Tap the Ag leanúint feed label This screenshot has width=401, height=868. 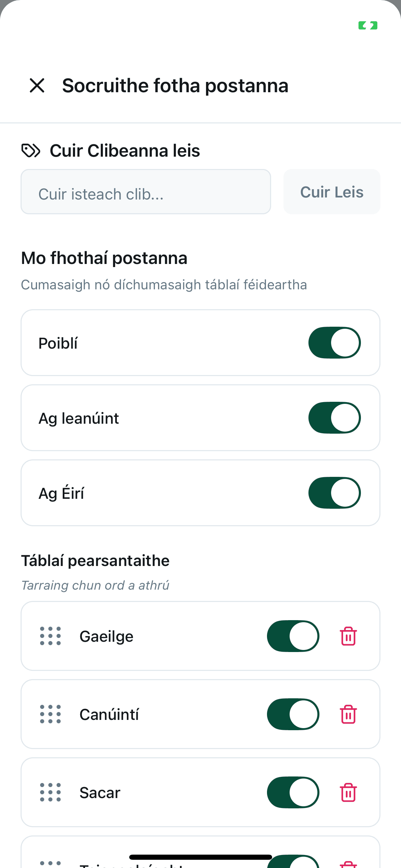click(79, 419)
